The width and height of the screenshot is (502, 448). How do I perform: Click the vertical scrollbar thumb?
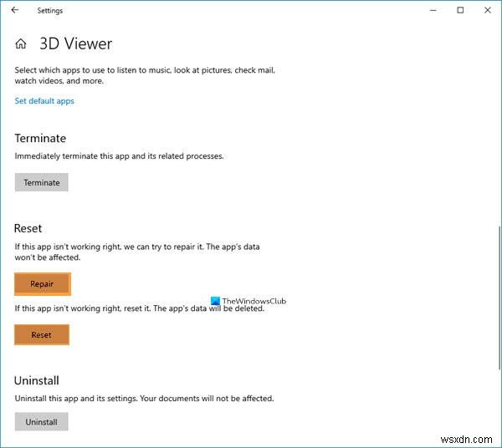499,298
